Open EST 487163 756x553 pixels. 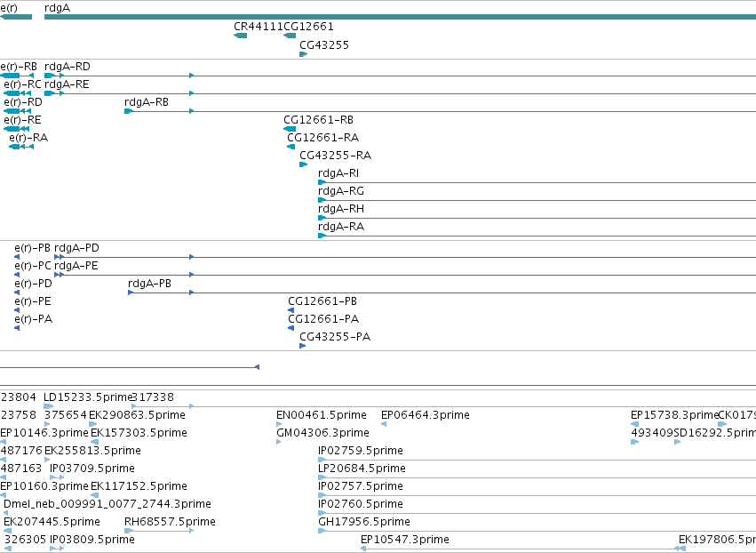coord(21,469)
